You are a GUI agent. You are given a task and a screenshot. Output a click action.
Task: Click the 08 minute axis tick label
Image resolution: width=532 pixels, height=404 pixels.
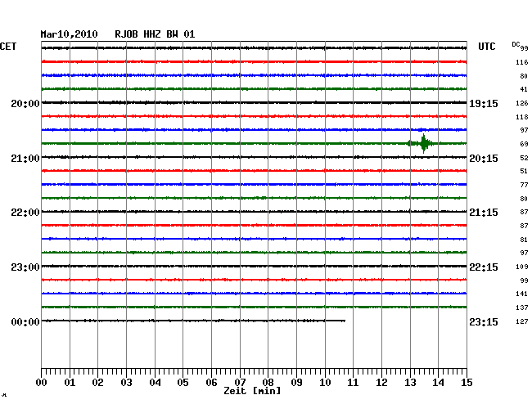tap(268, 383)
